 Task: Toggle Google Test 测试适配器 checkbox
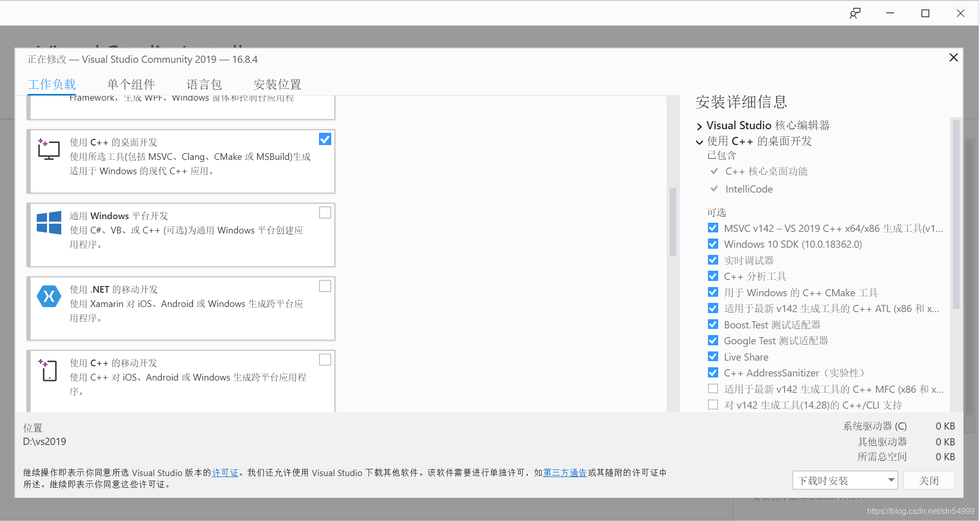coord(713,340)
